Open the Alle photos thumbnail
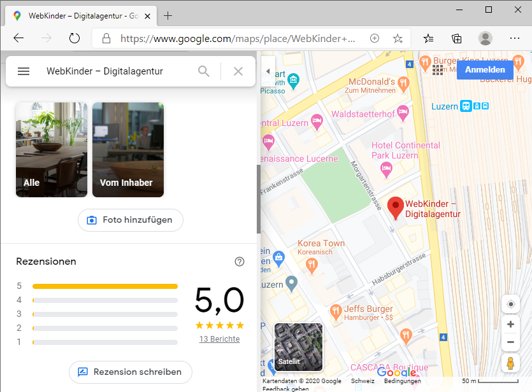532x392 pixels. tap(52, 150)
